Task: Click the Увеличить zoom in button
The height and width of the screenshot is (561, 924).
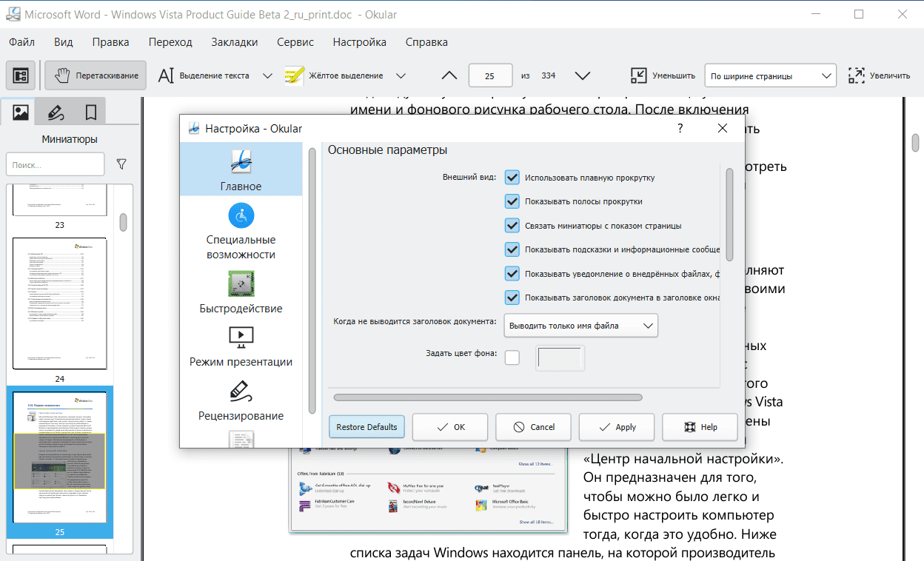Action: click(879, 75)
